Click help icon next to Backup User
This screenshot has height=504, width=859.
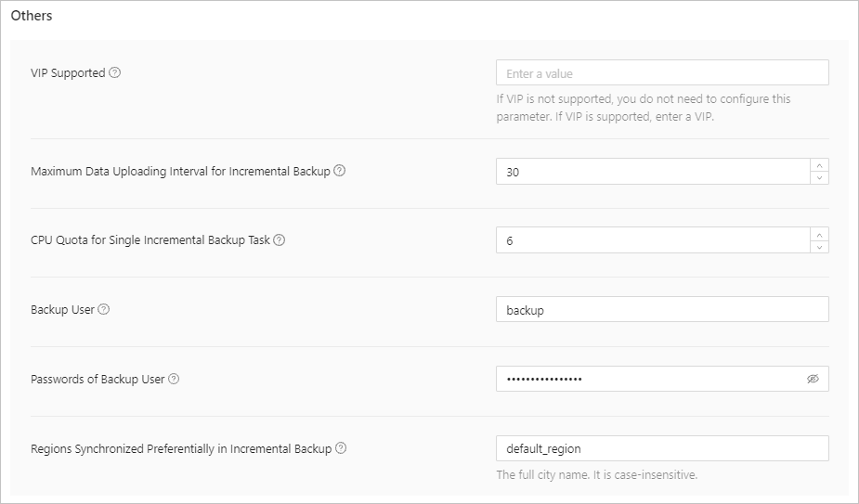pos(103,309)
